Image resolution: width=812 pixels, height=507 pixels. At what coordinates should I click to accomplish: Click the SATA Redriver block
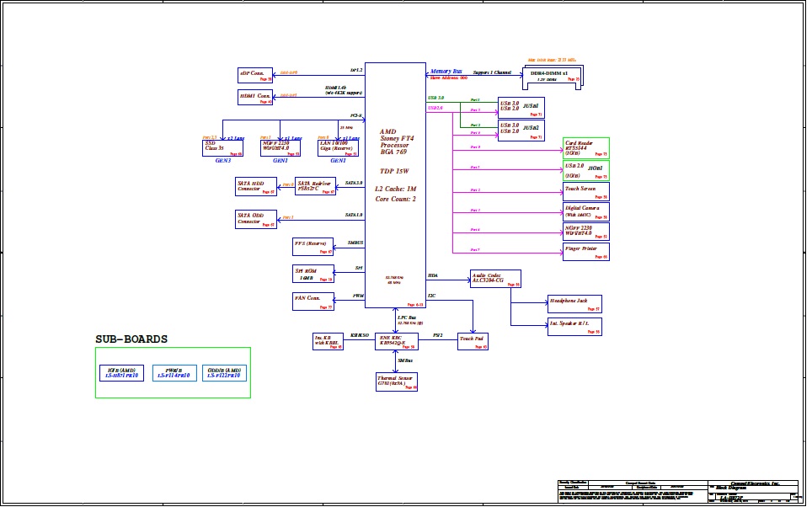coord(315,186)
